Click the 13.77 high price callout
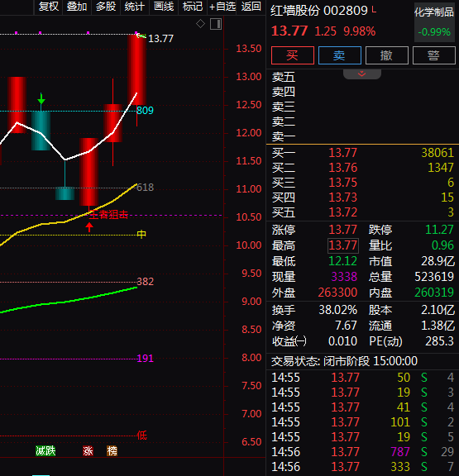Viewport: 459px width, 476px height. (x=160, y=39)
